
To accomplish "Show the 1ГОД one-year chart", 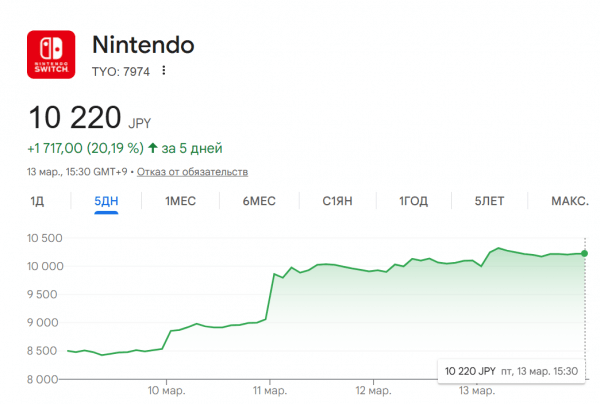I will 414,201.
